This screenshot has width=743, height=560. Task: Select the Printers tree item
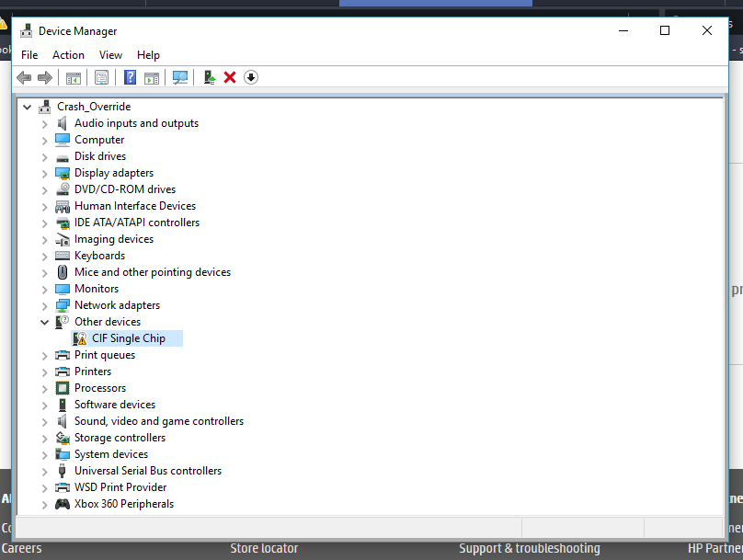pyautogui.click(x=93, y=371)
